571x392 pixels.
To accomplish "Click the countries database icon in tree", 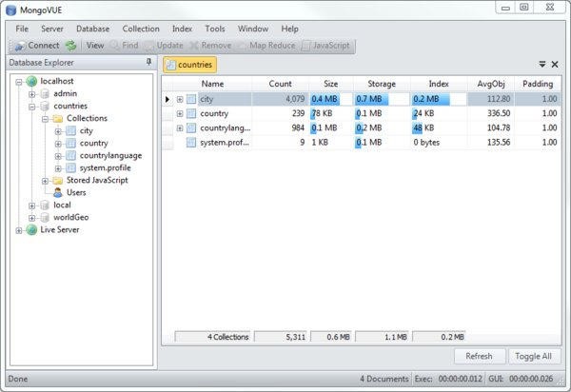I will tap(45, 107).
